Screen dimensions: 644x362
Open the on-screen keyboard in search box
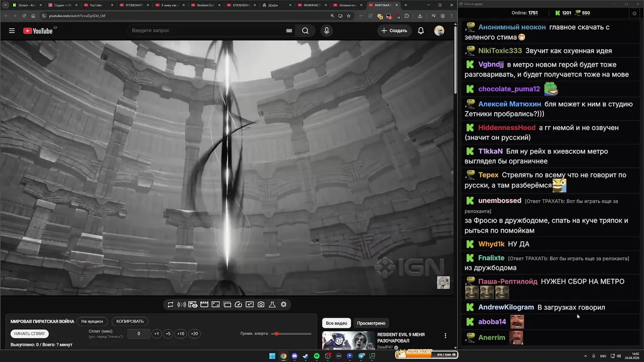(289, 31)
